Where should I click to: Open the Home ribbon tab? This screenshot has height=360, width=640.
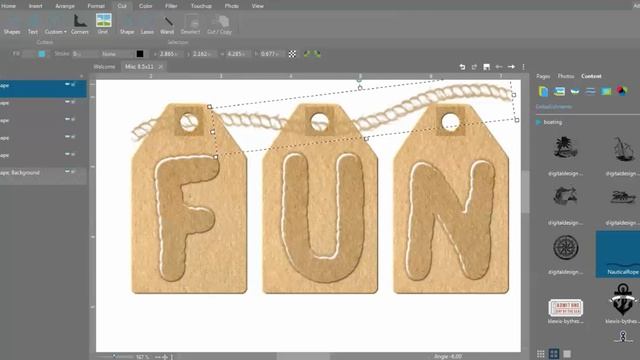(x=9, y=6)
